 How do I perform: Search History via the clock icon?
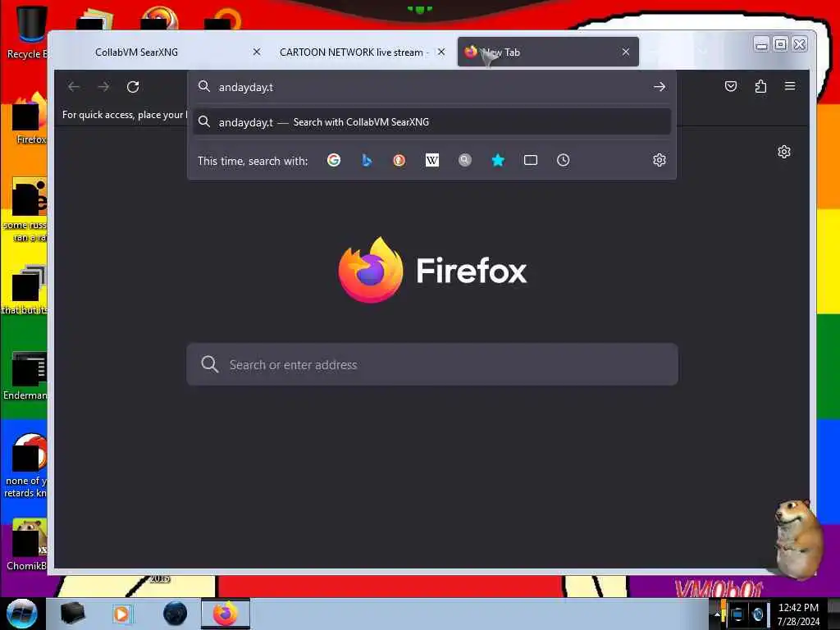(x=563, y=160)
